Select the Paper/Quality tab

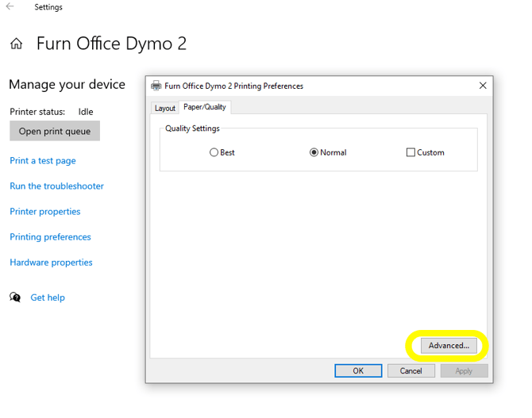click(205, 107)
